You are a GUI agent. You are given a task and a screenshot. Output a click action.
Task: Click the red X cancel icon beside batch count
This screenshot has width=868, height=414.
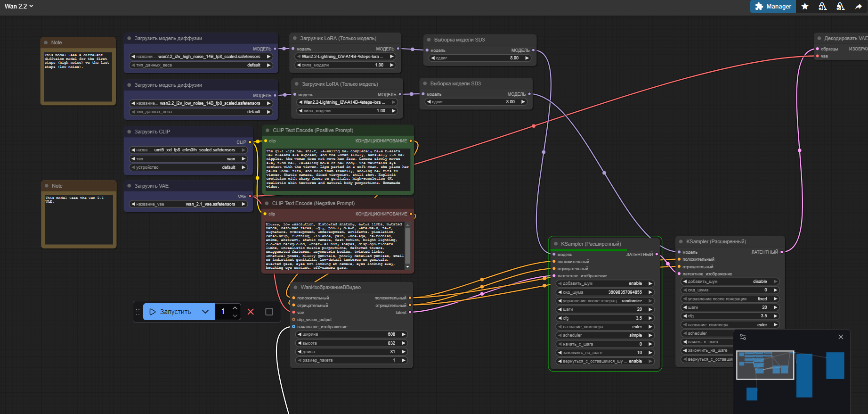(x=251, y=312)
